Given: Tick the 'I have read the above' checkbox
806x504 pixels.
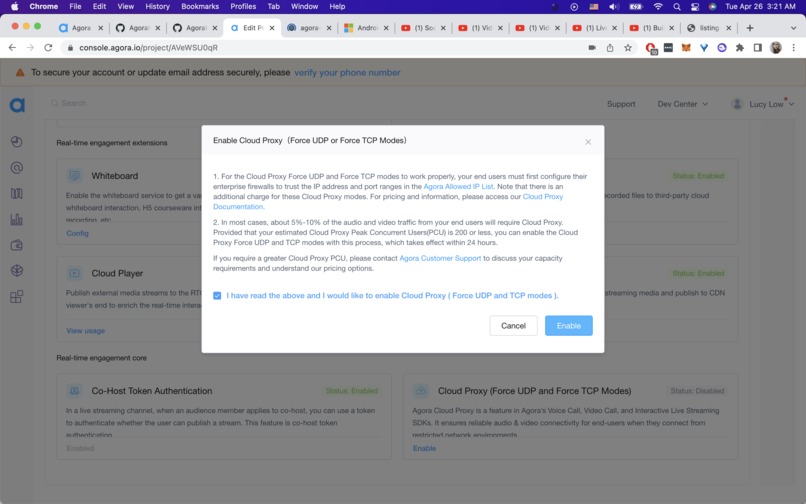Looking at the screenshot, I should click(217, 296).
